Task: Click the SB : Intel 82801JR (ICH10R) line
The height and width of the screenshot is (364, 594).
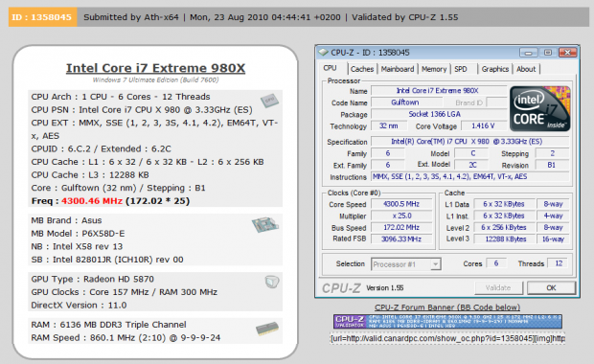Action: pos(107,260)
